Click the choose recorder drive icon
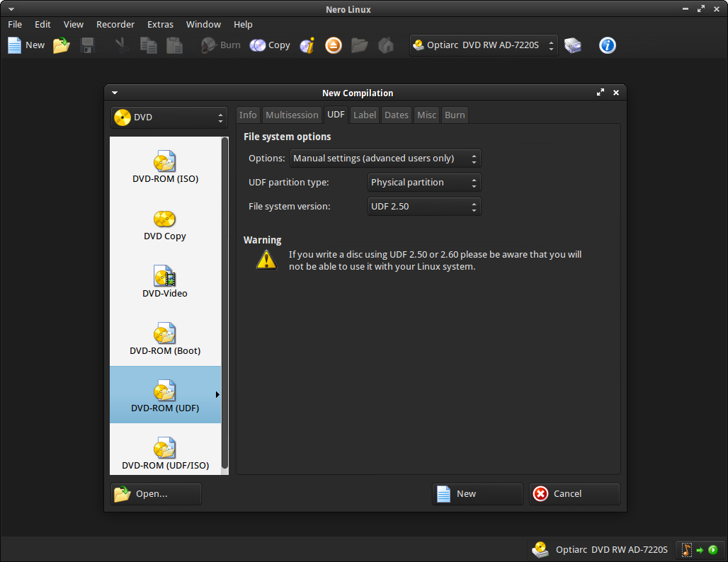The height and width of the screenshot is (562, 728). point(572,45)
